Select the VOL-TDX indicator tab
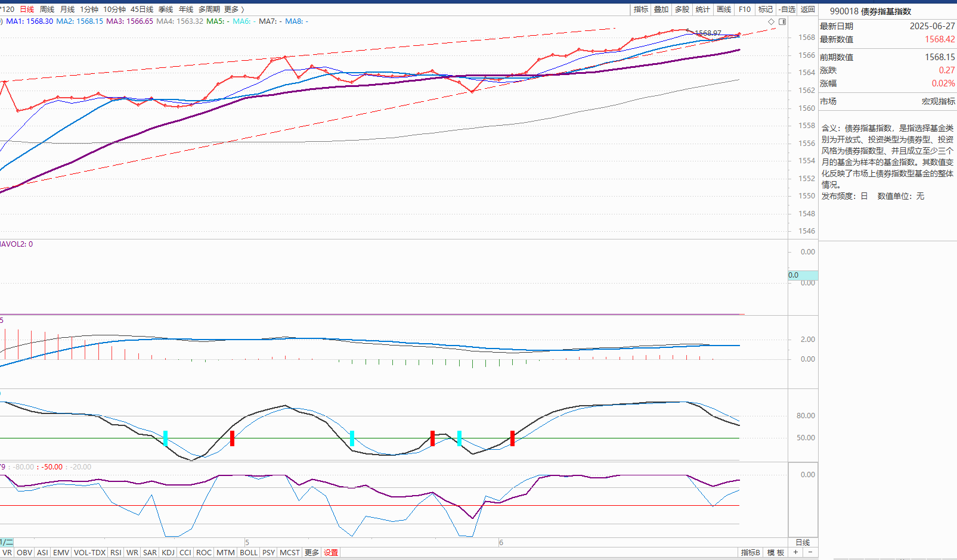Viewport: 957px width, 560px height. (x=90, y=553)
